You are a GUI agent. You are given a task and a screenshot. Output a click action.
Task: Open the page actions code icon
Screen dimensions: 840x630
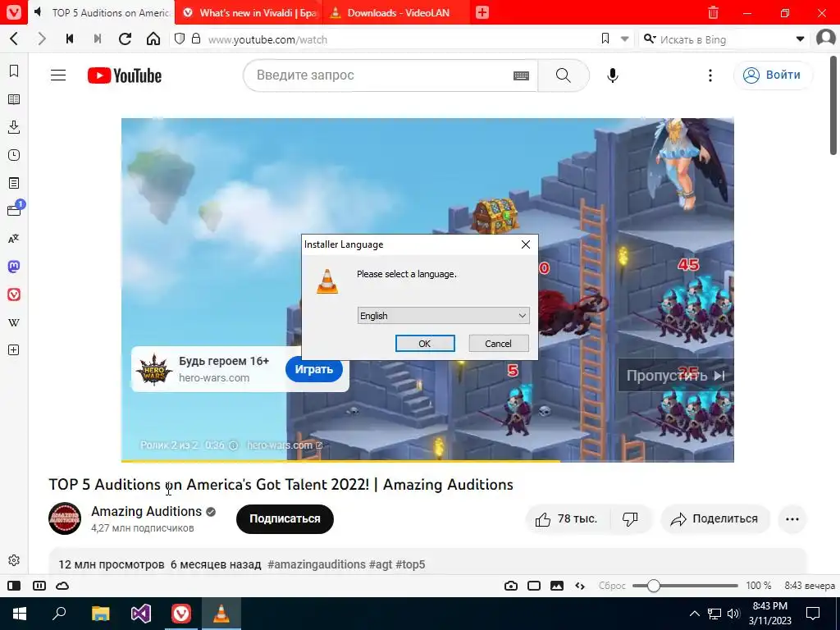tap(580, 586)
